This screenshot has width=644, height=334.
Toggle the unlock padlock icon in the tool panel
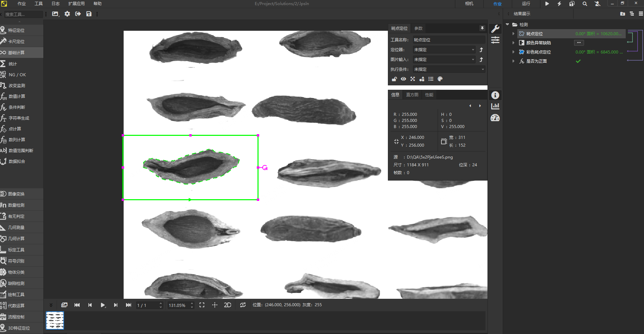coord(394,79)
